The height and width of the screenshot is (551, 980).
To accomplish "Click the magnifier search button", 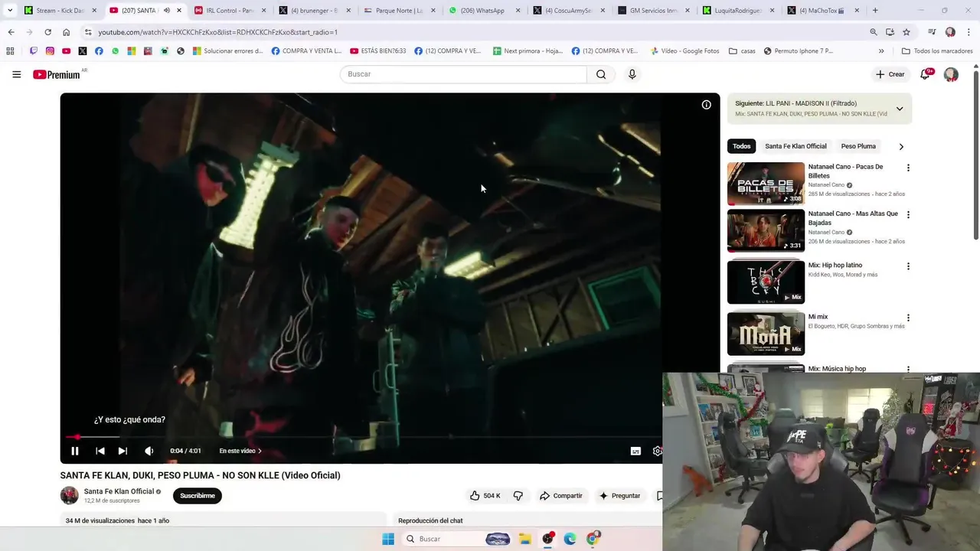I will [601, 74].
